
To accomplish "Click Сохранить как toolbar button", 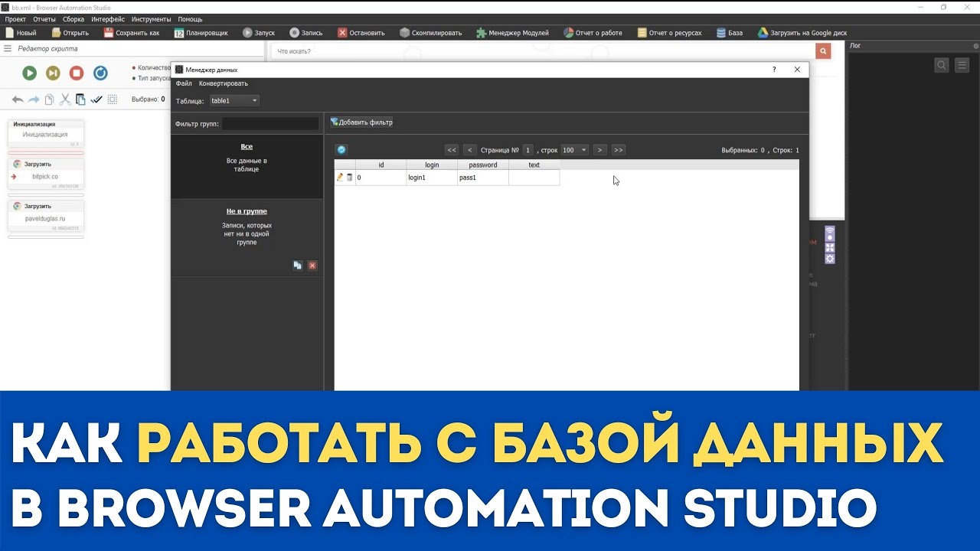I will tap(132, 33).
